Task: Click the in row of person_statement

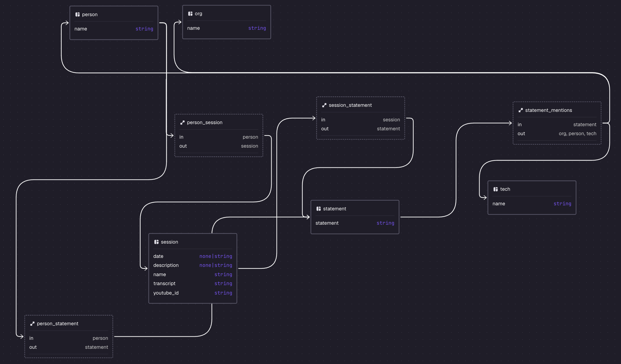Action: (x=69, y=338)
